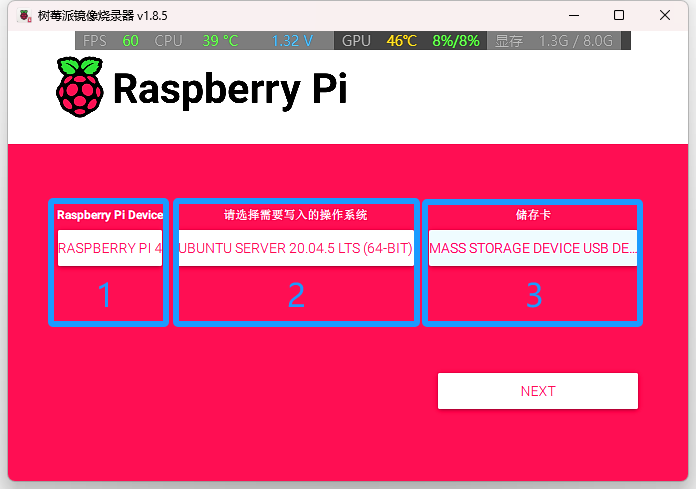
Task: Click the window title '树莓派镜像烧录器 v1.8.5'
Action: tap(103, 16)
